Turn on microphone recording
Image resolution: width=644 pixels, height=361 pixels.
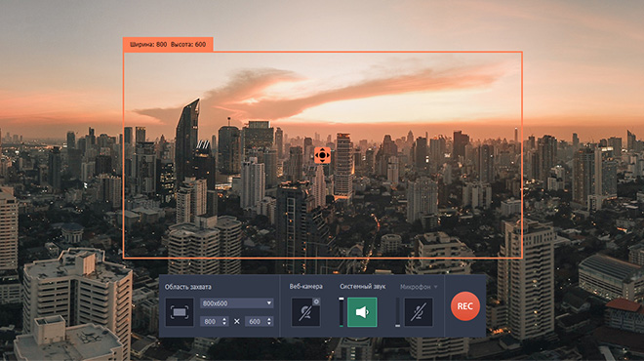(419, 312)
